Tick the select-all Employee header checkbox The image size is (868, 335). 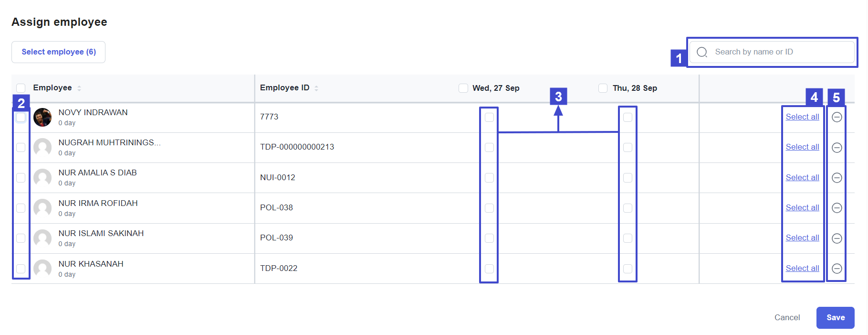pyautogui.click(x=21, y=88)
